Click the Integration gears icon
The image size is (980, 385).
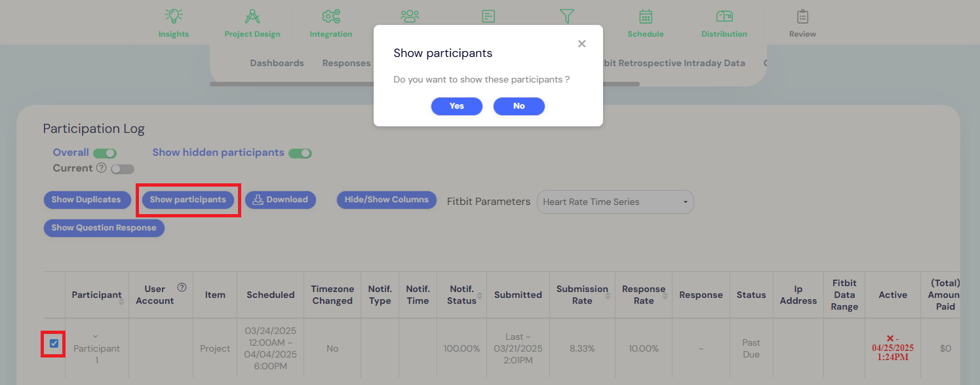click(331, 16)
